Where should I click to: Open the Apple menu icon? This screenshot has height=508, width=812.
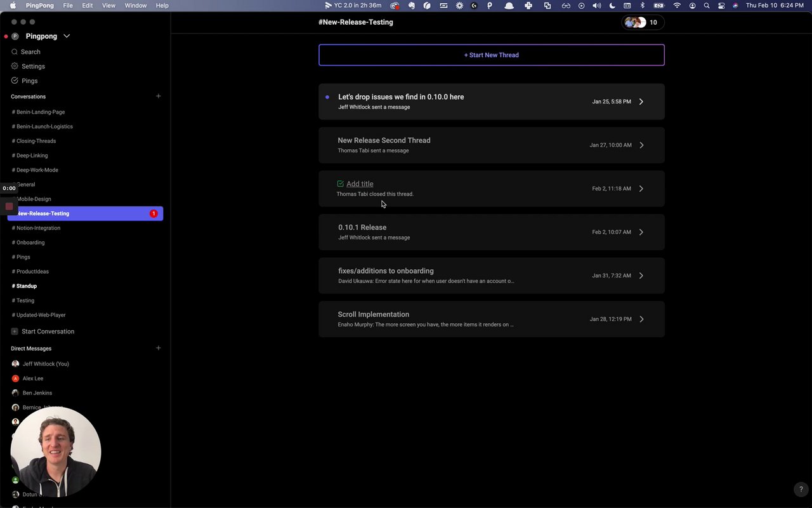click(x=13, y=6)
